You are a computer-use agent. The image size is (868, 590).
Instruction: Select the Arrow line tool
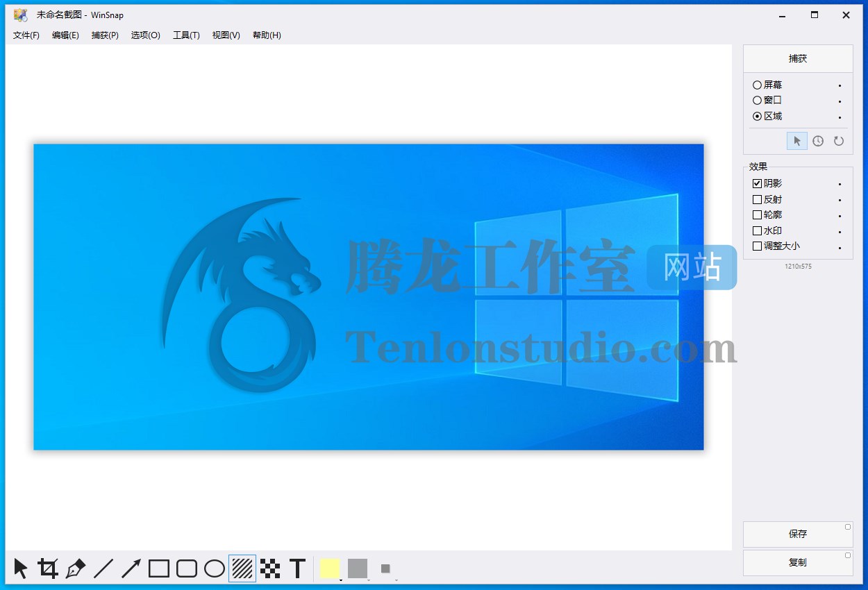tap(131, 568)
